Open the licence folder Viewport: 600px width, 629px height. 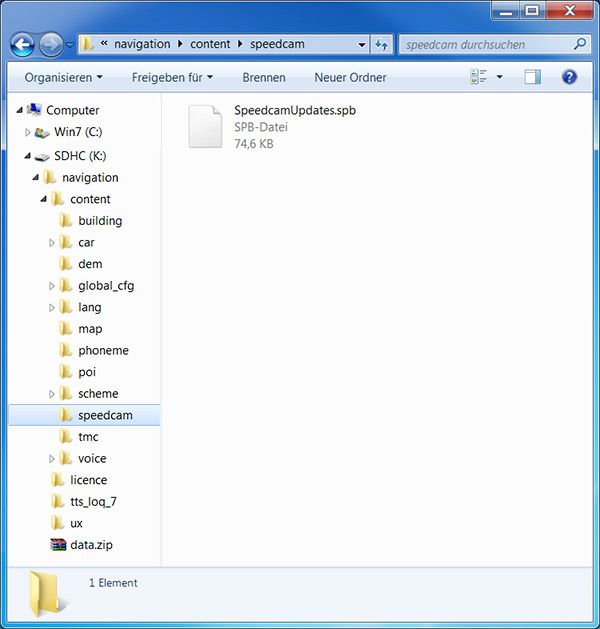(88, 480)
